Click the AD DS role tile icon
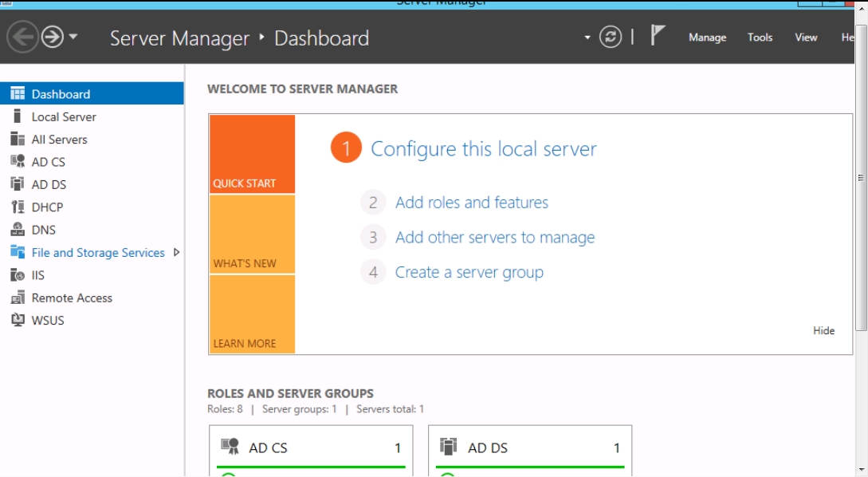This screenshot has width=868, height=477. tap(449, 446)
